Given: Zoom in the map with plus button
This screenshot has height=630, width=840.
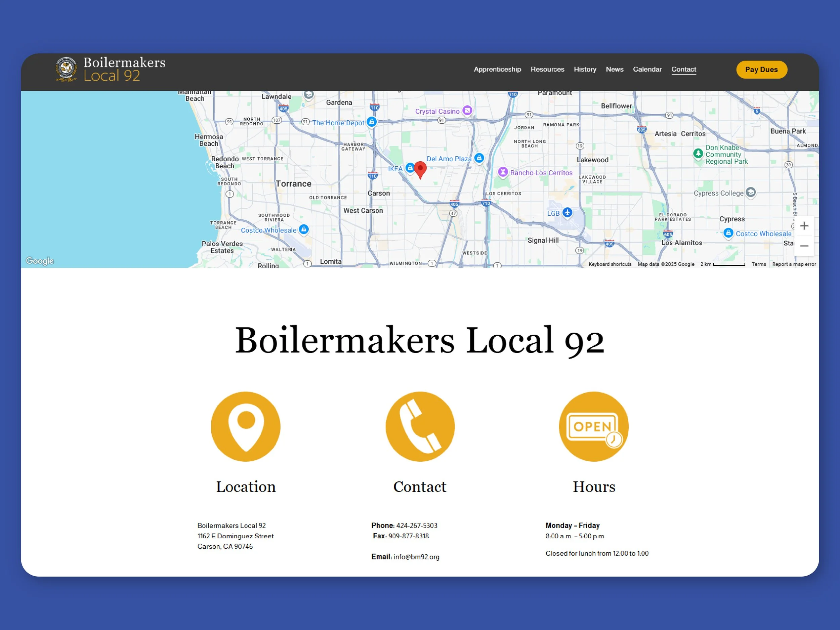Looking at the screenshot, I should tap(804, 226).
